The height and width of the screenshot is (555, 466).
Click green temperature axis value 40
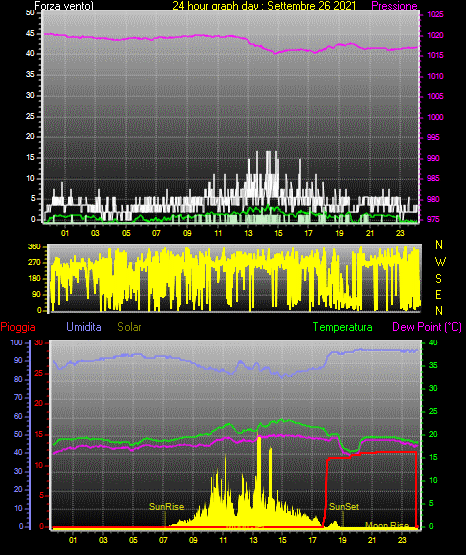click(x=433, y=342)
